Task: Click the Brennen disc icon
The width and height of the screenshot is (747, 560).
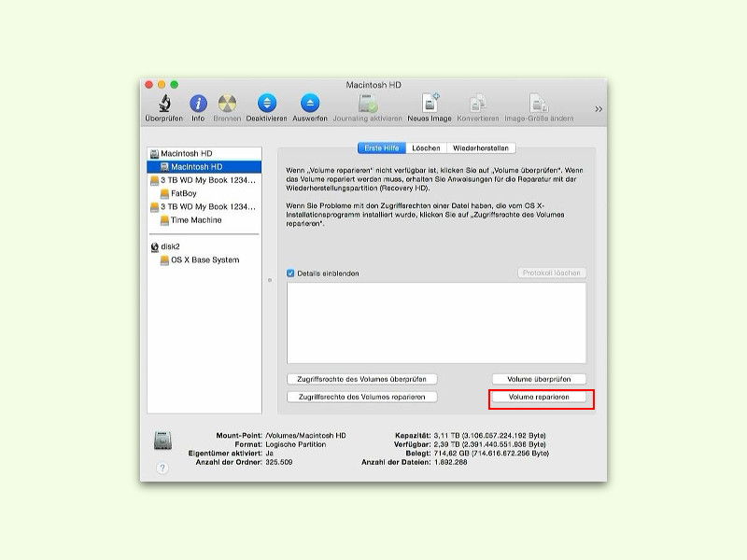Action: click(227, 104)
